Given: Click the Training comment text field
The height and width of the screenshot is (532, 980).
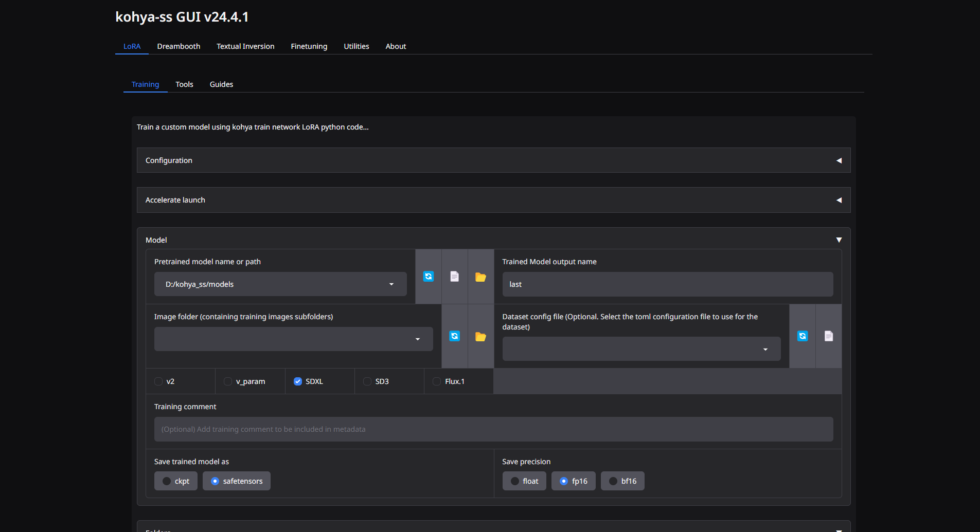Looking at the screenshot, I should (493, 429).
